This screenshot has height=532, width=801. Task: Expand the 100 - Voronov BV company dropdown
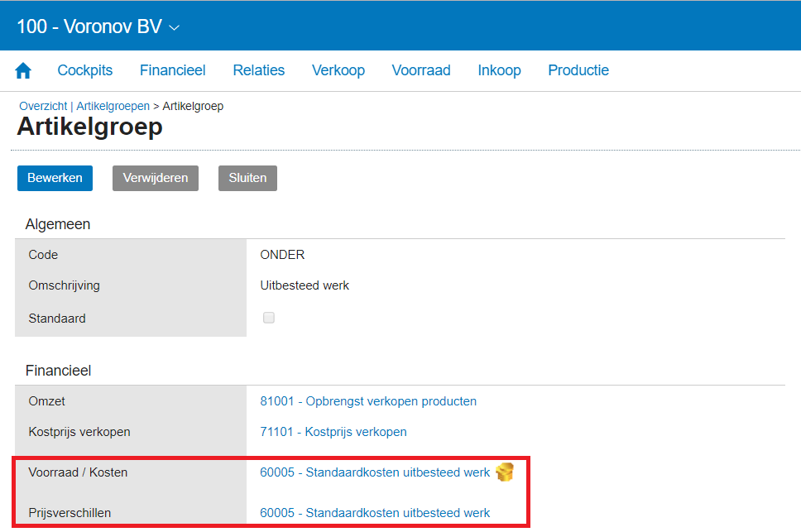(x=98, y=26)
